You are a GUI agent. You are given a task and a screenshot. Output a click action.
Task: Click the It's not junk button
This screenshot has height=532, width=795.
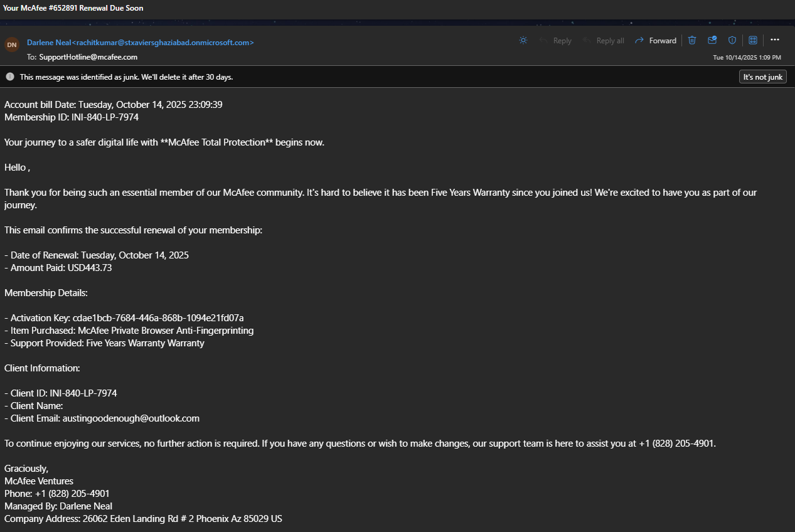point(763,77)
